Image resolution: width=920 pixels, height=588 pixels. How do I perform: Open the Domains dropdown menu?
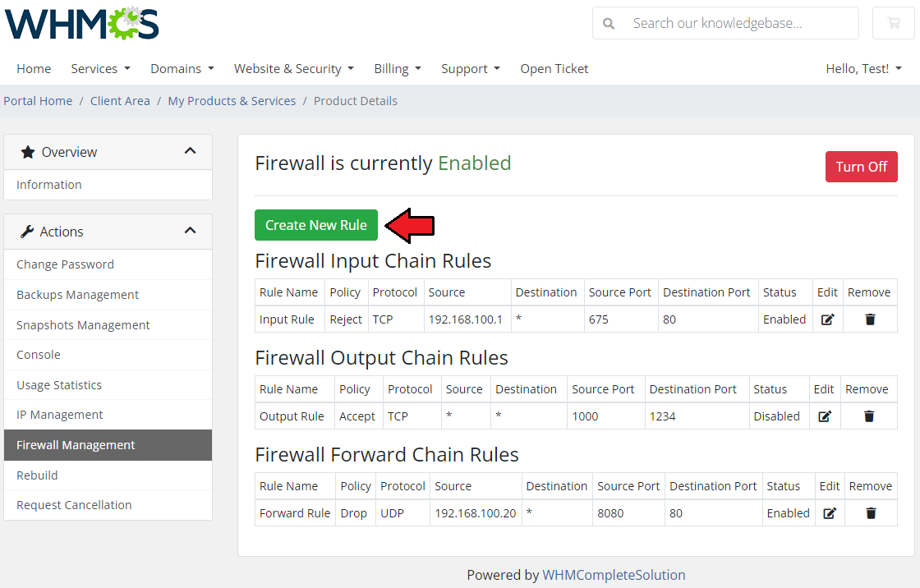click(182, 69)
